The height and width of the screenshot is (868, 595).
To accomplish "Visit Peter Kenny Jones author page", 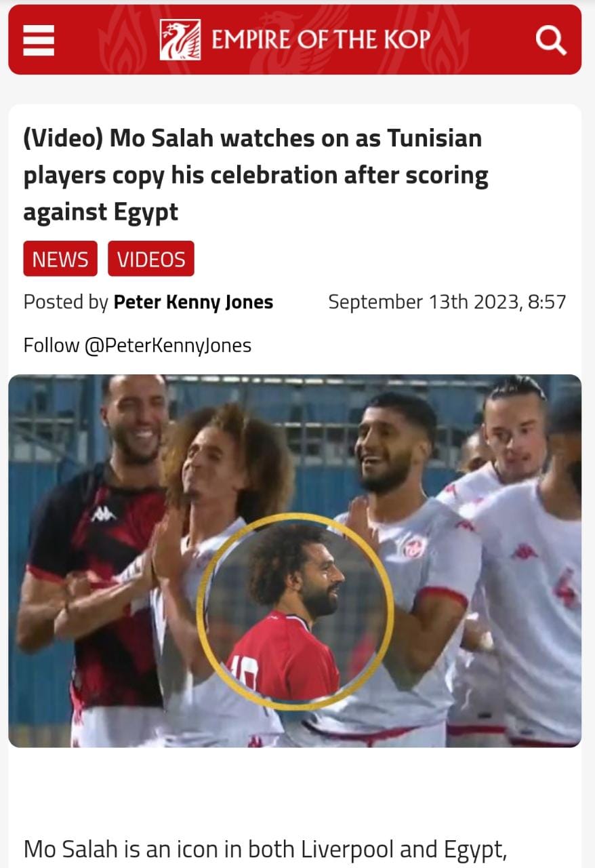I will 193,302.
